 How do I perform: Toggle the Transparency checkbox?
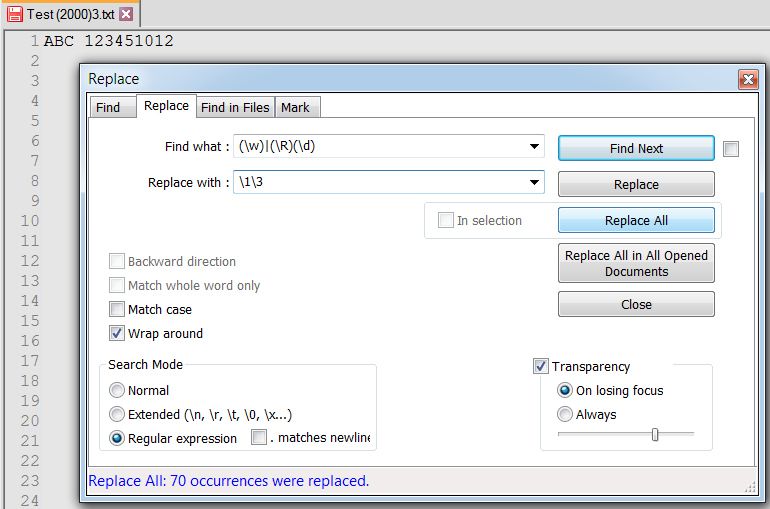(x=541, y=367)
